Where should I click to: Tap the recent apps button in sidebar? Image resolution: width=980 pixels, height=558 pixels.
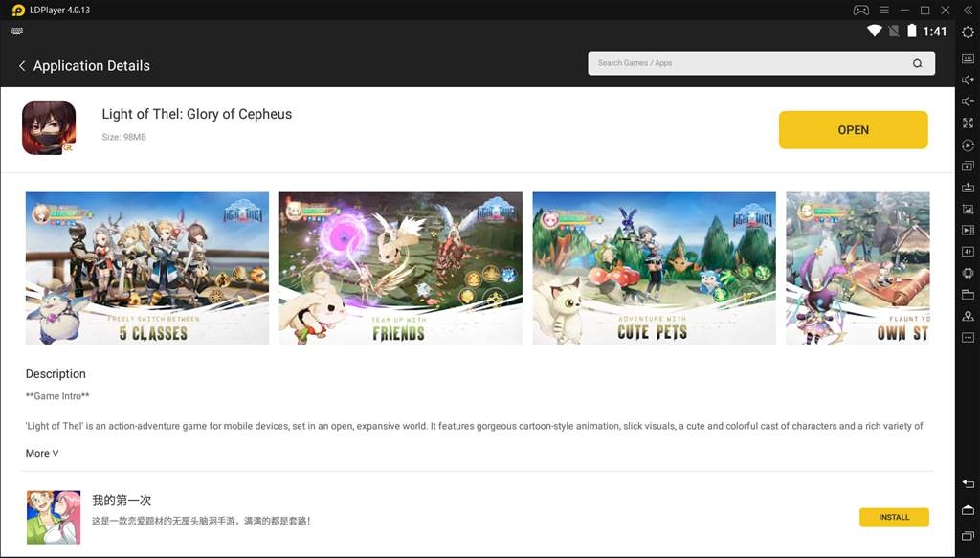[x=968, y=536]
